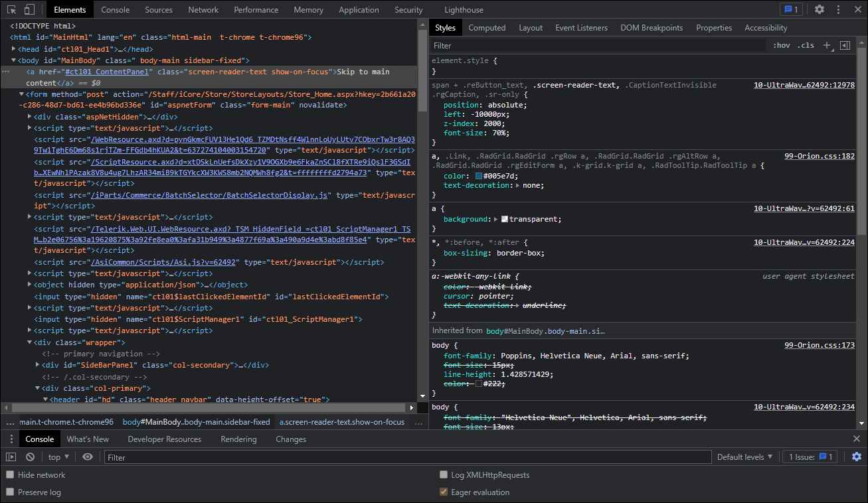
Task: Toggle the device toolbar
Action: [27, 9]
